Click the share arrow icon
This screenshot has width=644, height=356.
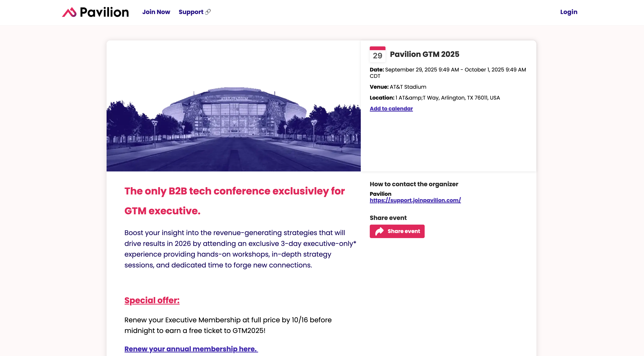coord(379,231)
